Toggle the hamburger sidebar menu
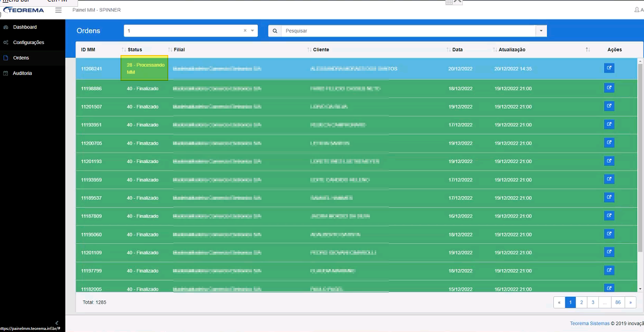 58,10
